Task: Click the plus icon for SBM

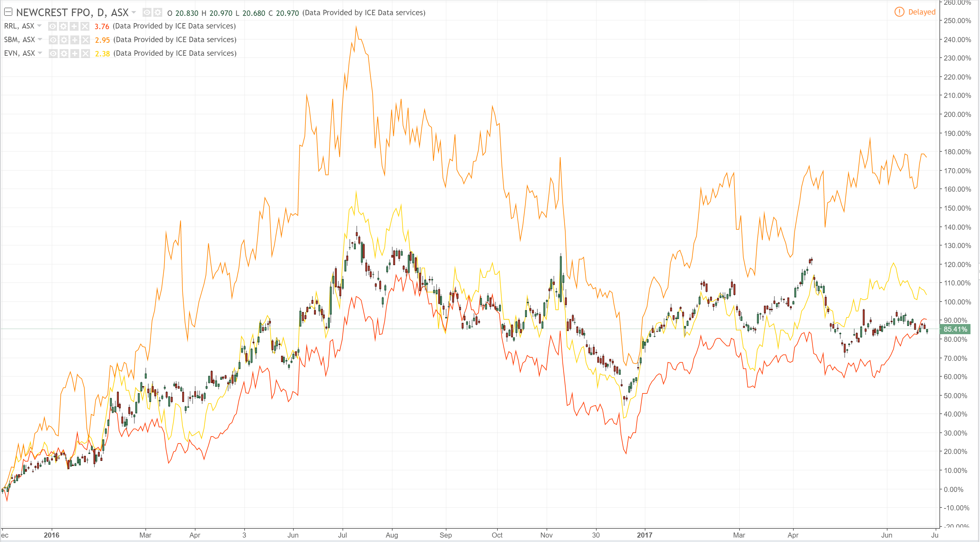Action: 74,40
